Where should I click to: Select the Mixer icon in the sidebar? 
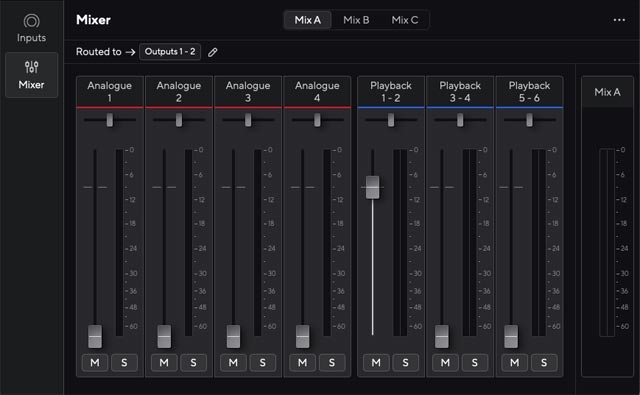pos(31,67)
